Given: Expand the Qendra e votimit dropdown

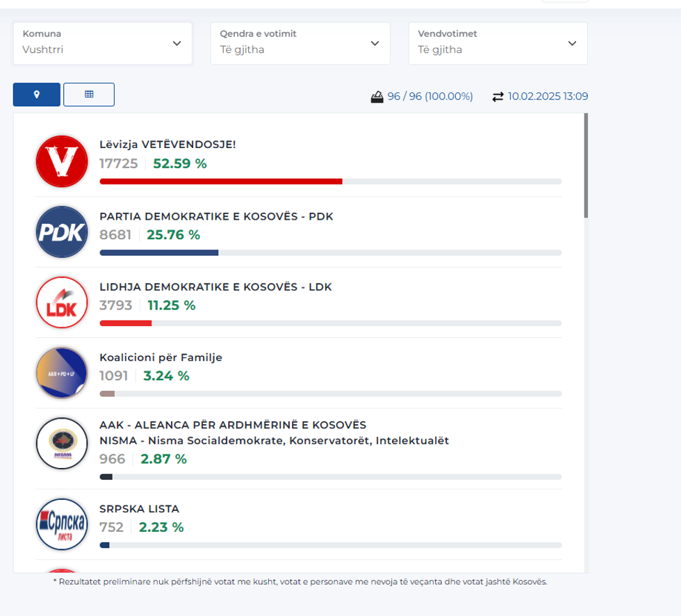Looking at the screenshot, I should 300,43.
